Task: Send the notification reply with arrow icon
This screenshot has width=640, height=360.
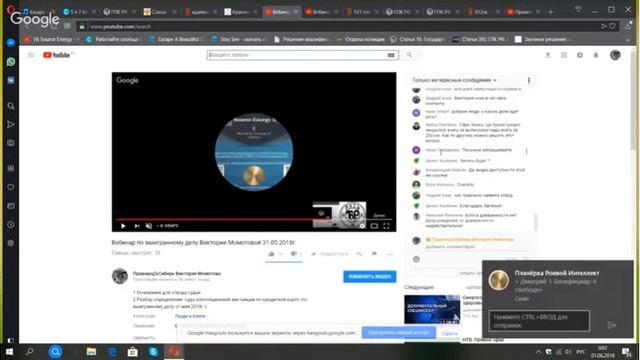Action: click(611, 325)
